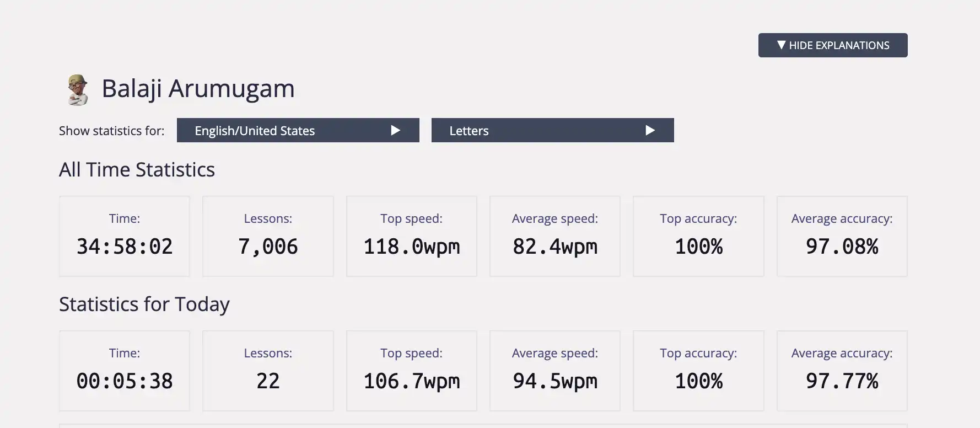Open the English/United States language dropdown
The image size is (980, 428).
tap(298, 130)
